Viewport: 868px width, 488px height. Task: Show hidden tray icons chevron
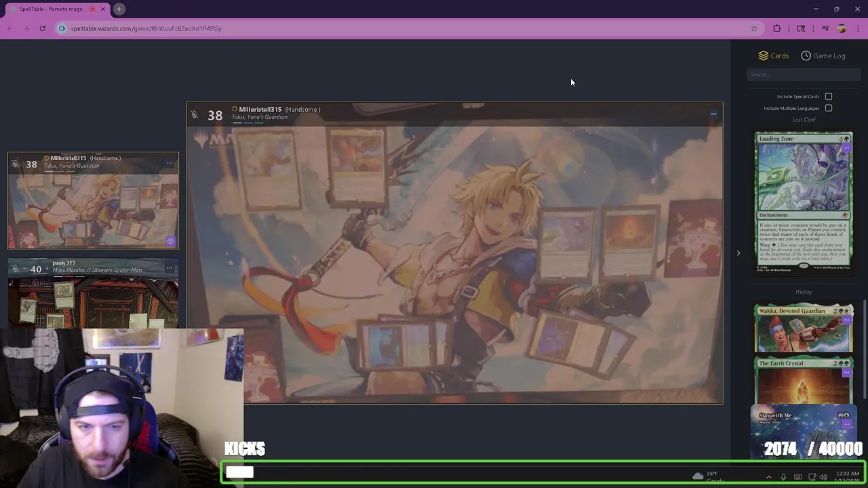(x=768, y=477)
